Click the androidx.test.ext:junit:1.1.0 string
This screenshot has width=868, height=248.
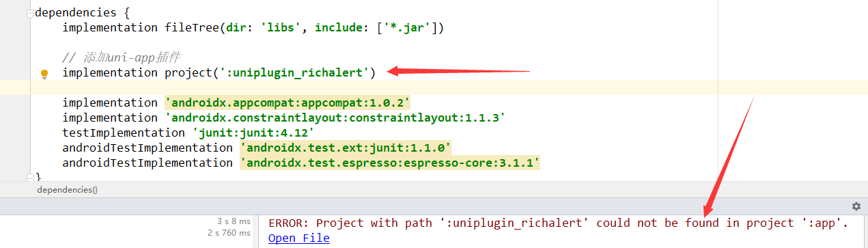click(x=346, y=148)
